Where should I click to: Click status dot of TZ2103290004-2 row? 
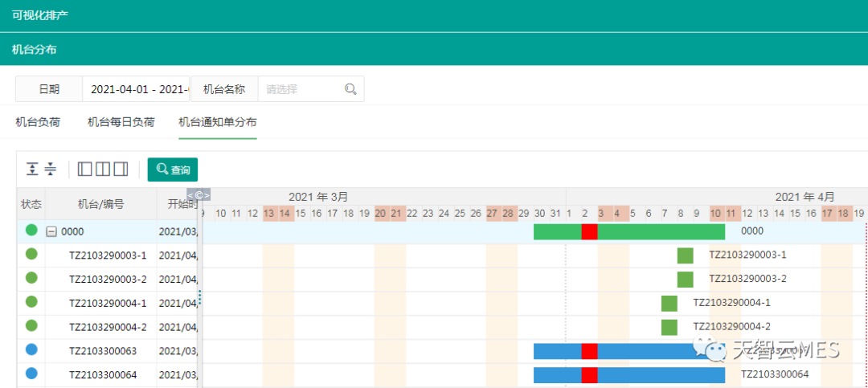coord(31,325)
